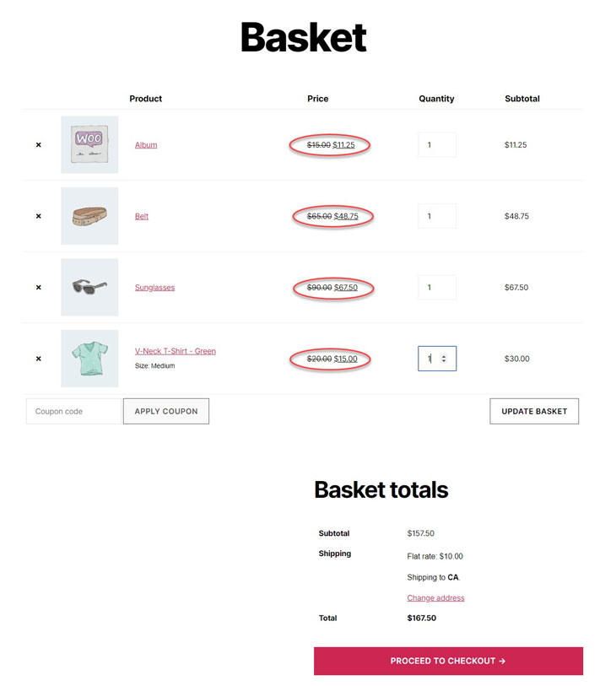Open the Change address link
The image size is (616, 686).
pos(435,598)
